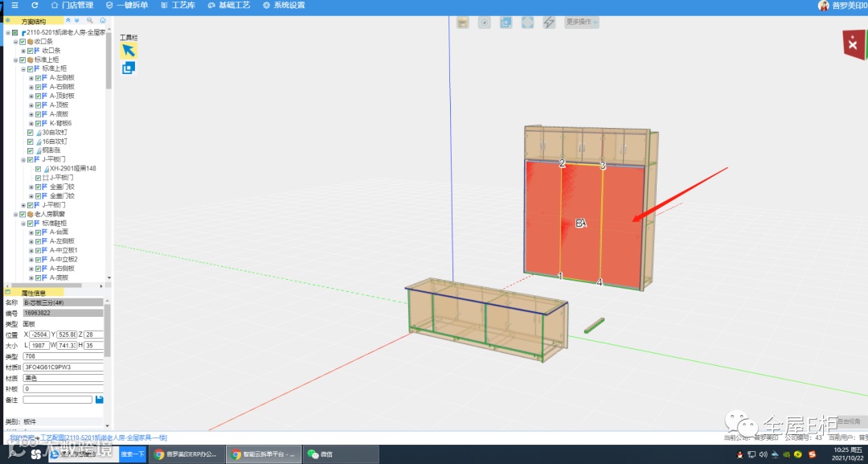Click the Sogou input icon in system tray
This screenshot has width=868, height=464.
coord(812,454)
